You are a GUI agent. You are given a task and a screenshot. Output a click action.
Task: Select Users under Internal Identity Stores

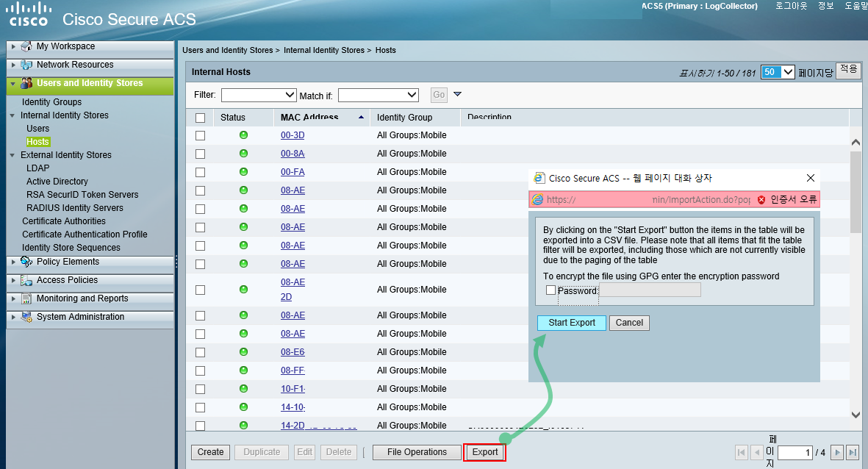(37, 129)
